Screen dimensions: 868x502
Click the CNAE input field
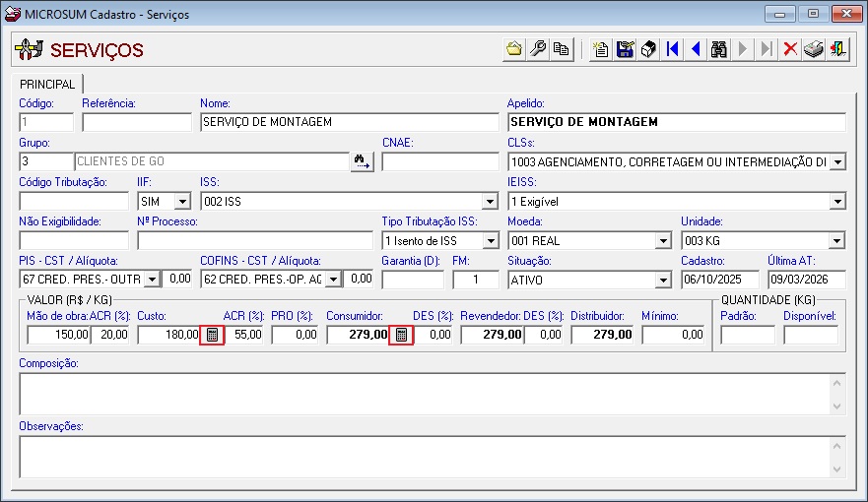440,161
